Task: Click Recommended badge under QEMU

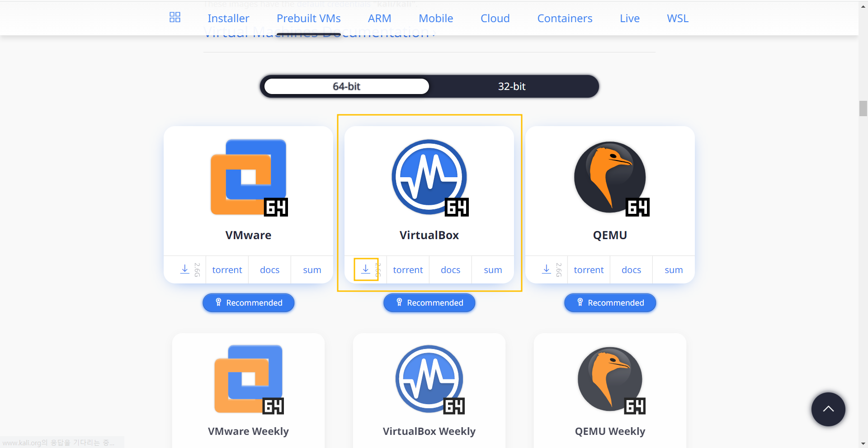Action: click(x=610, y=303)
